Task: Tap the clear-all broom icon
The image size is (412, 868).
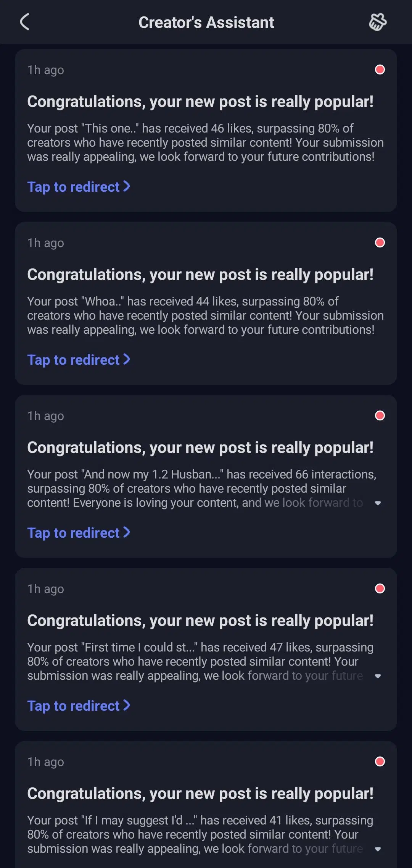Action: (378, 22)
